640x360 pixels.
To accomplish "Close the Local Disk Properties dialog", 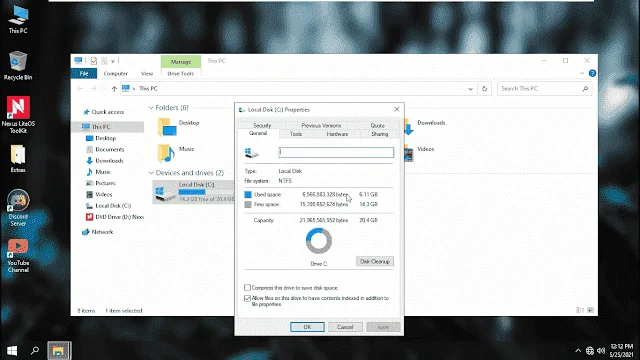I will coord(397,109).
